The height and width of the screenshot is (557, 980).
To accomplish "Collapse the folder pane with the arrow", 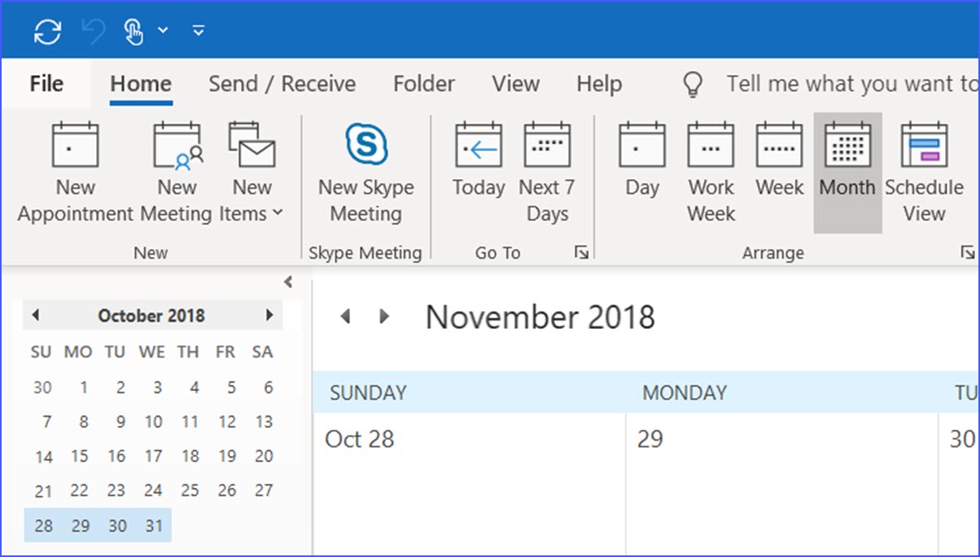I will coord(288,283).
